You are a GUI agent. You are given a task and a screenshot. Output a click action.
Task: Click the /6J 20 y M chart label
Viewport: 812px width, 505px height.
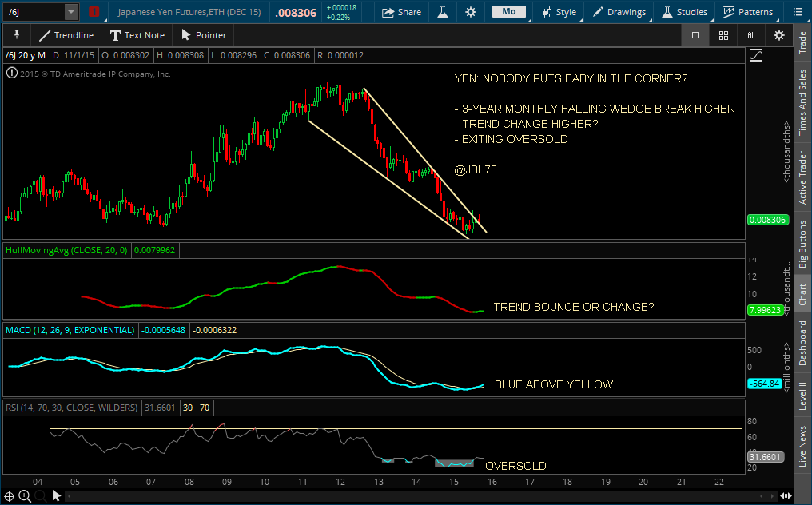26,55
